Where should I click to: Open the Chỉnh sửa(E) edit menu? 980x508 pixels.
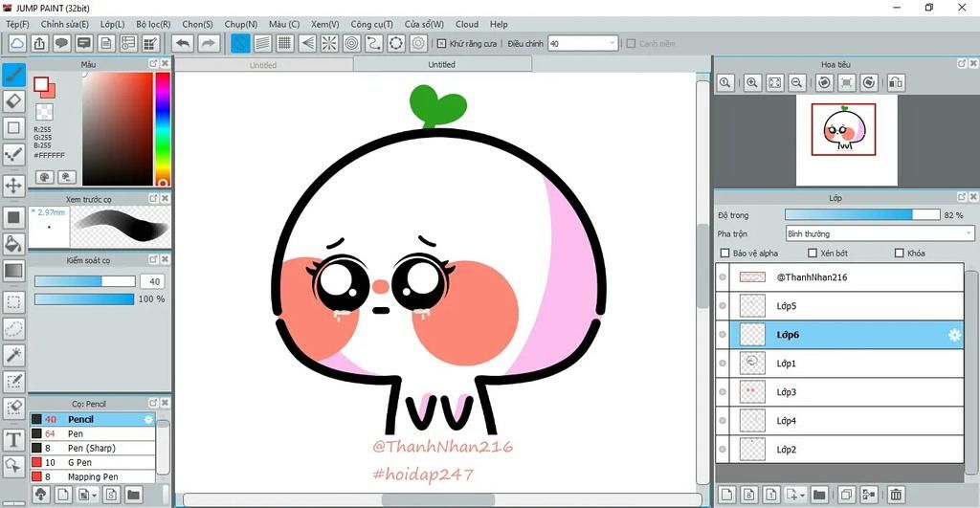click(x=65, y=24)
